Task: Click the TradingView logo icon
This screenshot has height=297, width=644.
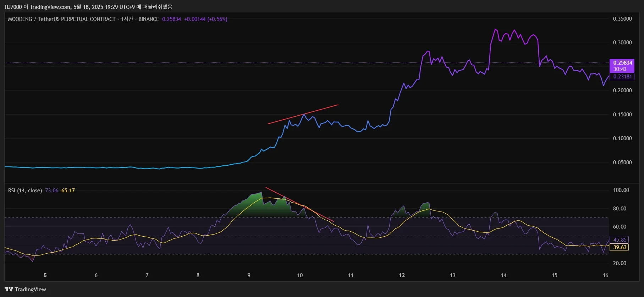Action: [x=9, y=289]
